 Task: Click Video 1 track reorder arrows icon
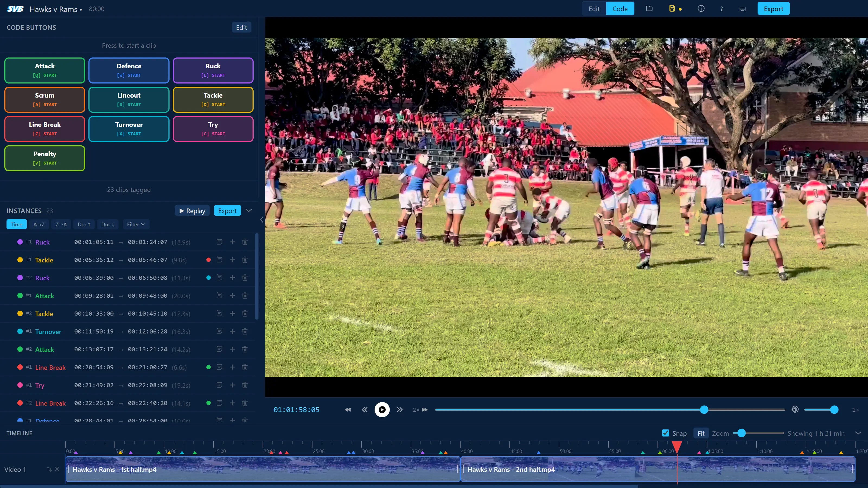tap(49, 469)
